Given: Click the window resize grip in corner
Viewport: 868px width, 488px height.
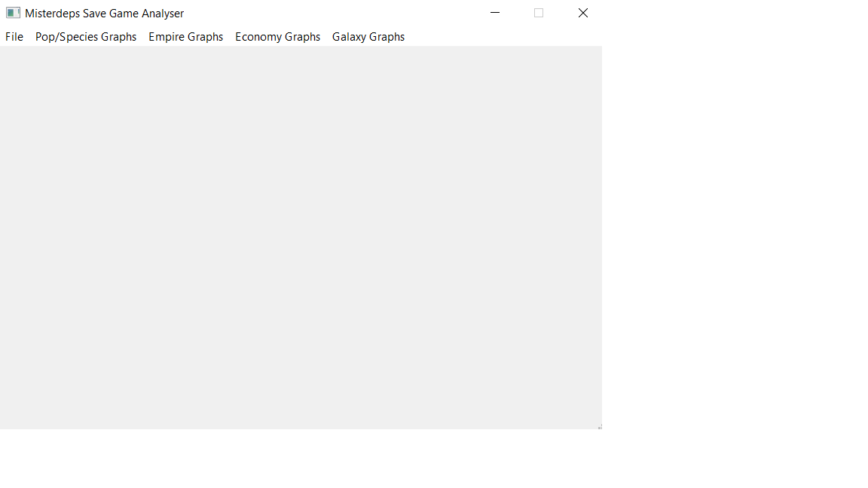Looking at the screenshot, I should 600,426.
